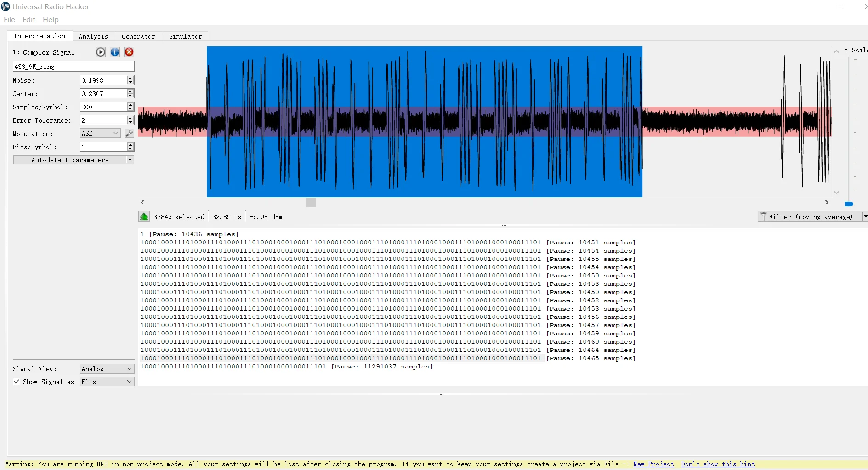
Task: Click the signal view left scroll arrow
Action: (142, 202)
